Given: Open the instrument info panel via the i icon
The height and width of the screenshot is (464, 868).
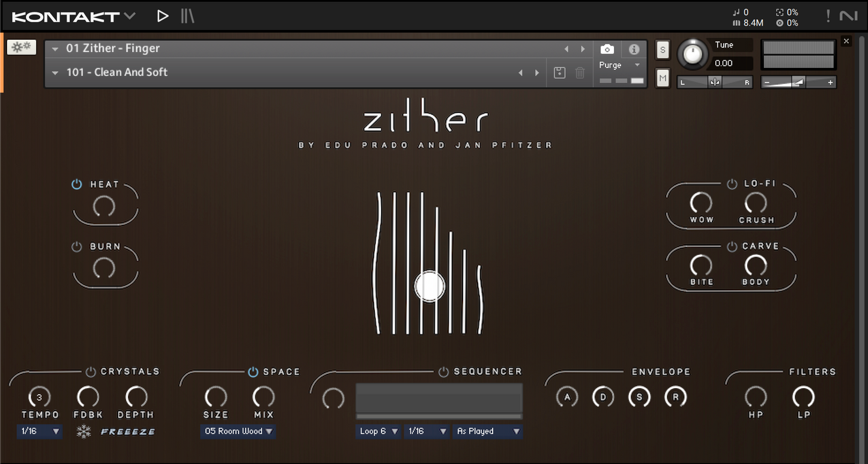Looking at the screenshot, I should click(634, 49).
